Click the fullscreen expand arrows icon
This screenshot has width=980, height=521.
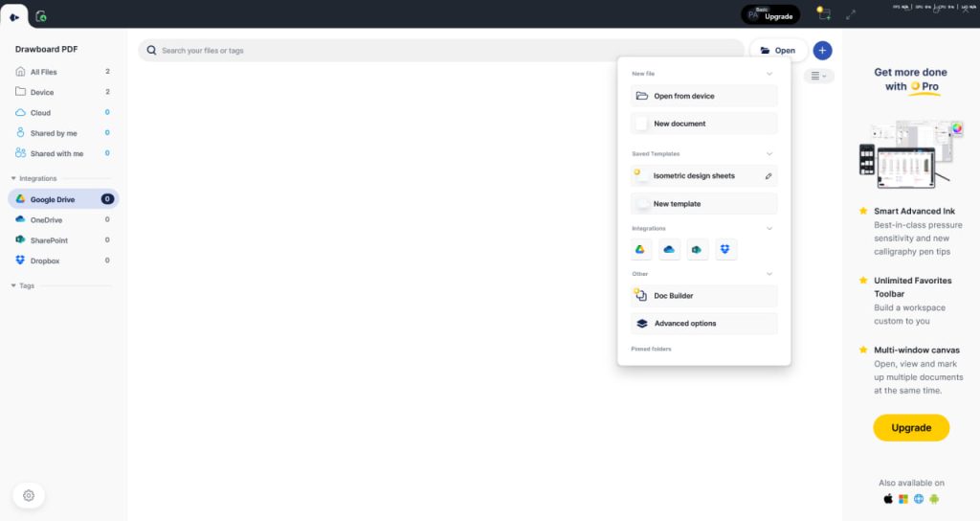[851, 14]
